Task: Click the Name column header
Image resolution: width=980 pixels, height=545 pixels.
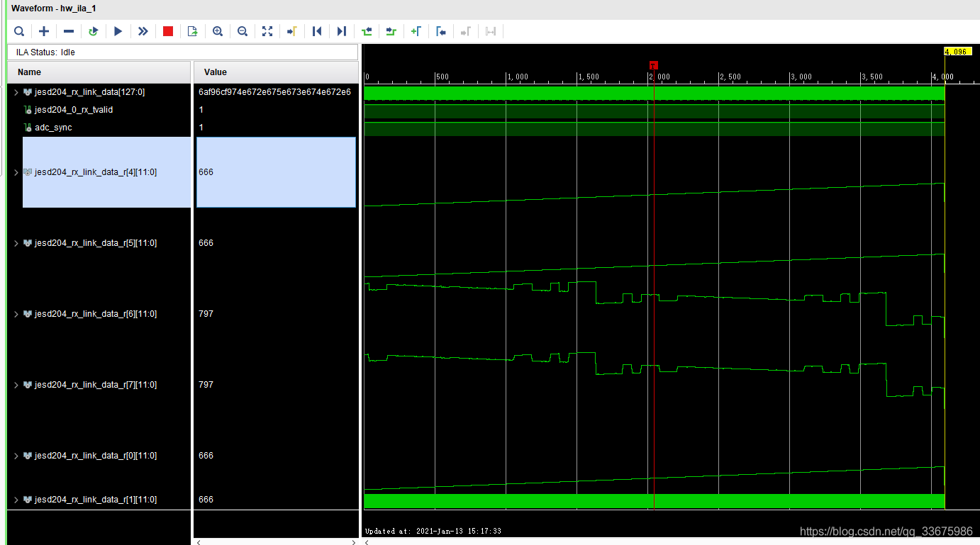Action: click(x=99, y=72)
